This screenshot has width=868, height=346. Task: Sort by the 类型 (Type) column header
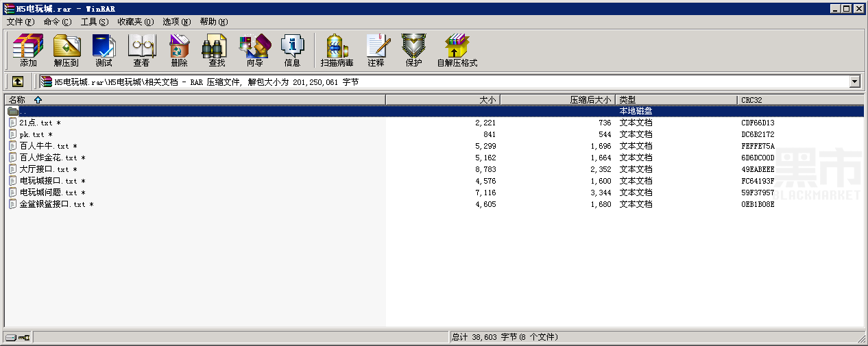tap(676, 100)
